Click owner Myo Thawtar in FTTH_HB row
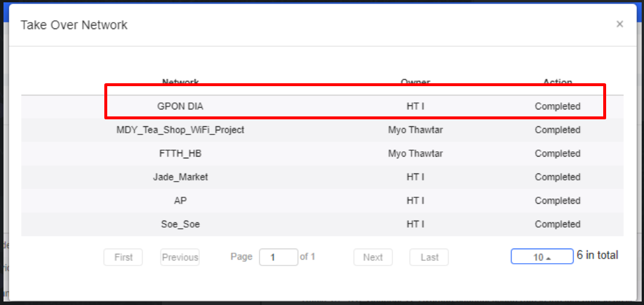 click(x=415, y=154)
